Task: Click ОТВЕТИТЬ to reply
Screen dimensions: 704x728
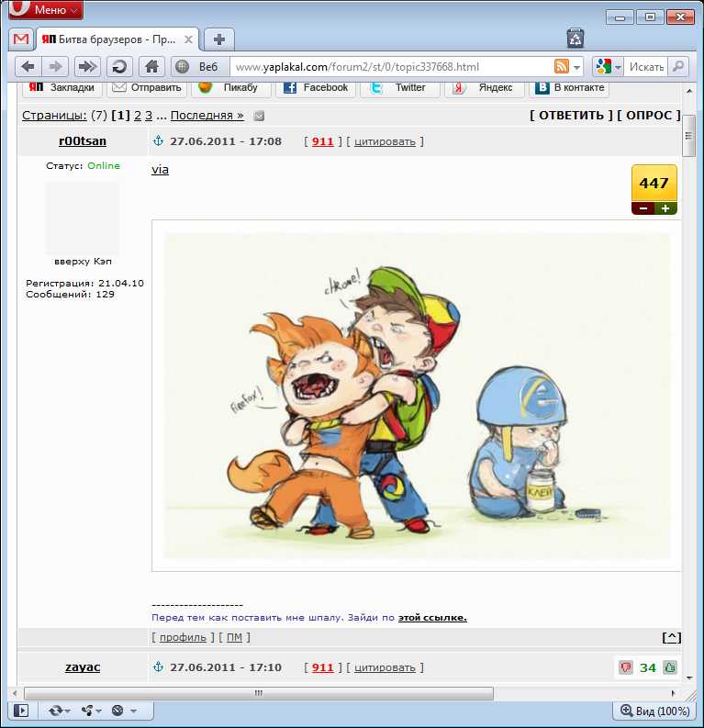Action: click(571, 115)
